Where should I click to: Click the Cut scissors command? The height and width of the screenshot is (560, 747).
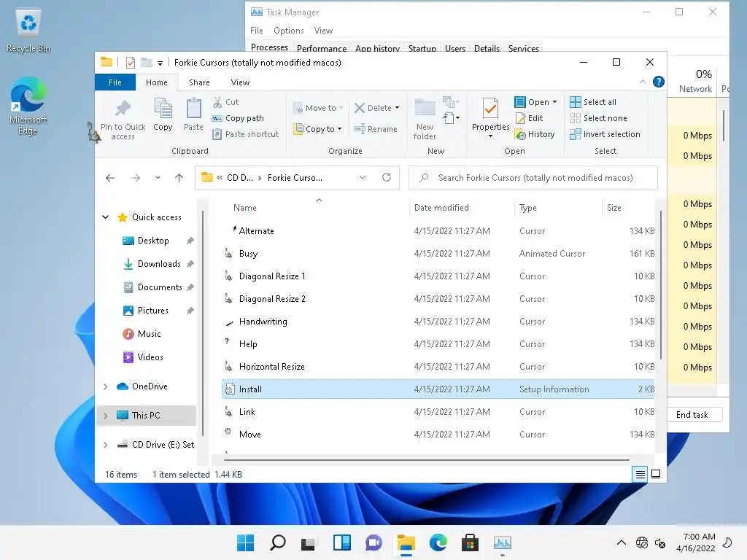point(225,102)
